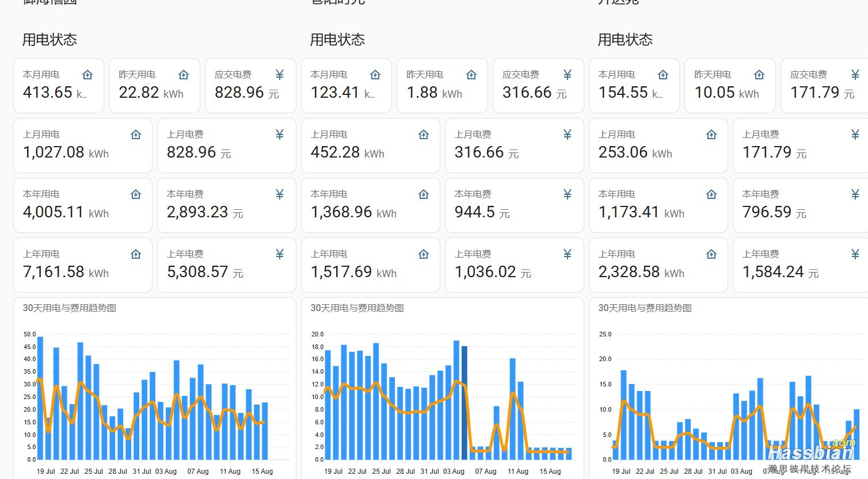This screenshot has height=479, width=868.
Task: Click the home-energy icon on 123.41 本月用电 card
Action: (x=375, y=75)
